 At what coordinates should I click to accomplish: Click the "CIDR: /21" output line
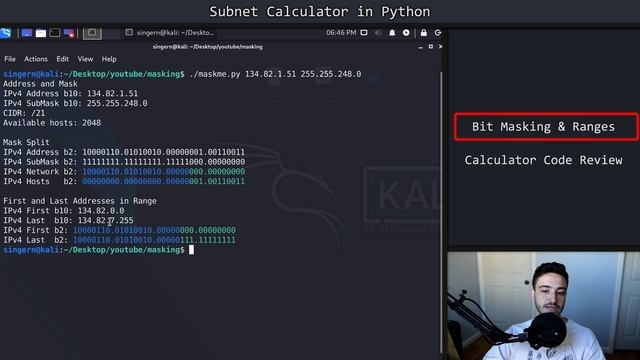click(24, 113)
